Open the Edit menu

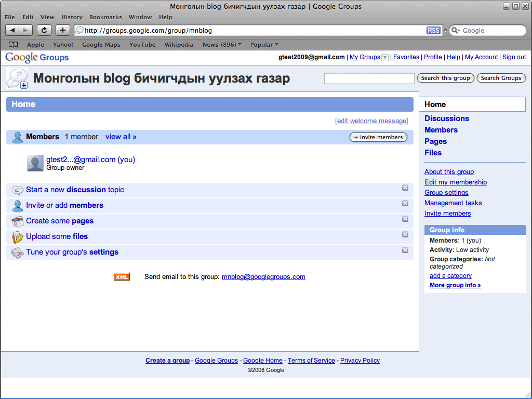point(28,17)
